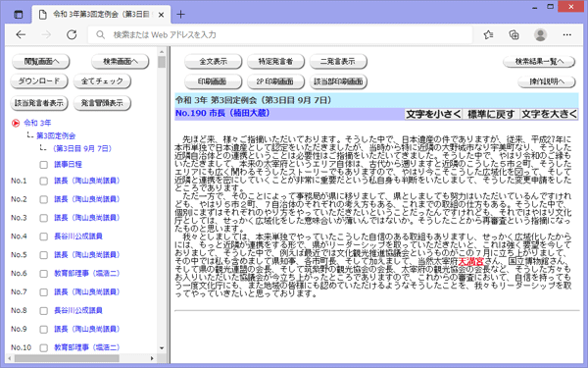Show full text with 全文表示

coord(213,62)
